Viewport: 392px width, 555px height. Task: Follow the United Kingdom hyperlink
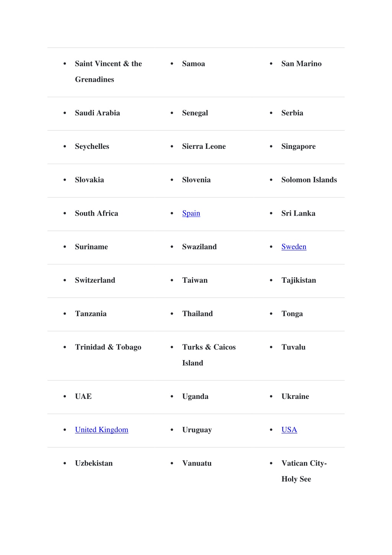[102, 430]
